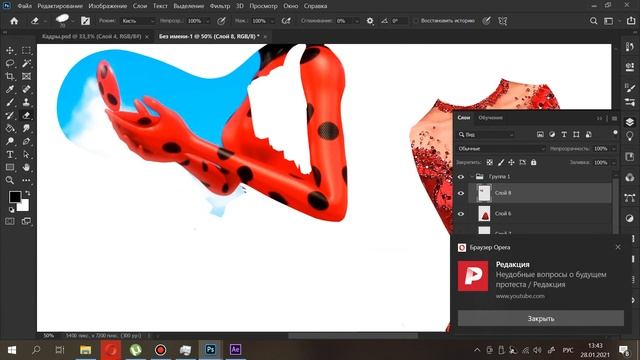Select the Horizontal Type tool

tap(10, 155)
